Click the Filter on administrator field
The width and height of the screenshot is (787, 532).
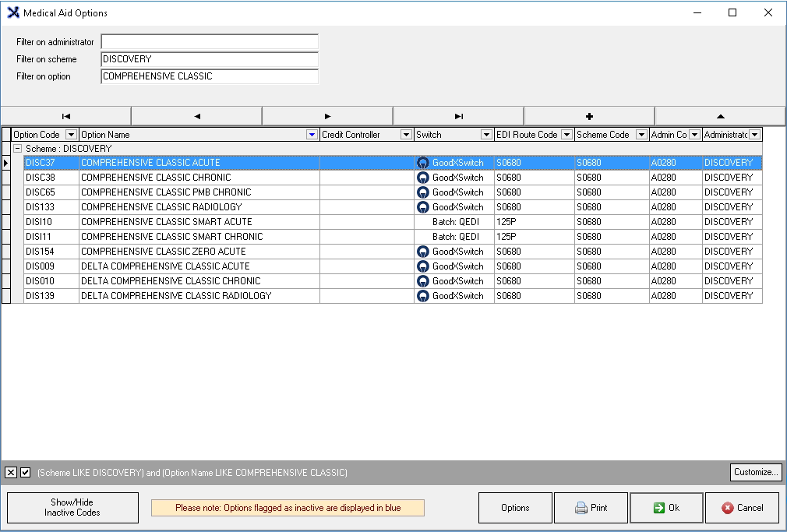(210, 42)
